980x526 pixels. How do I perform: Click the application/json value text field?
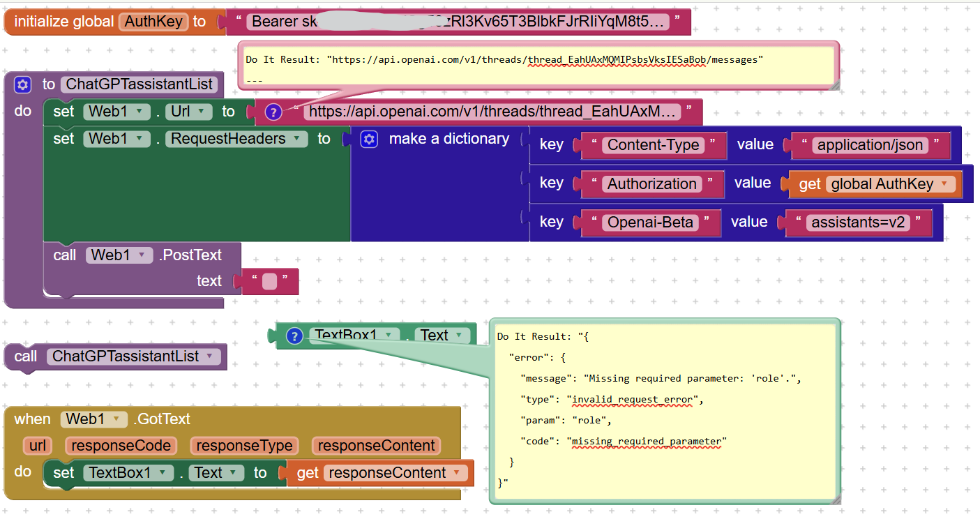tap(870, 145)
